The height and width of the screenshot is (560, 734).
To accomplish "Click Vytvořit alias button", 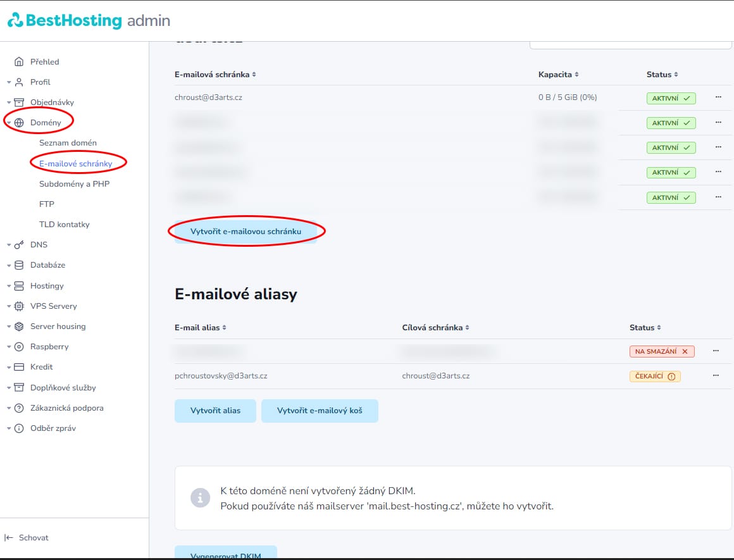I will tap(215, 411).
